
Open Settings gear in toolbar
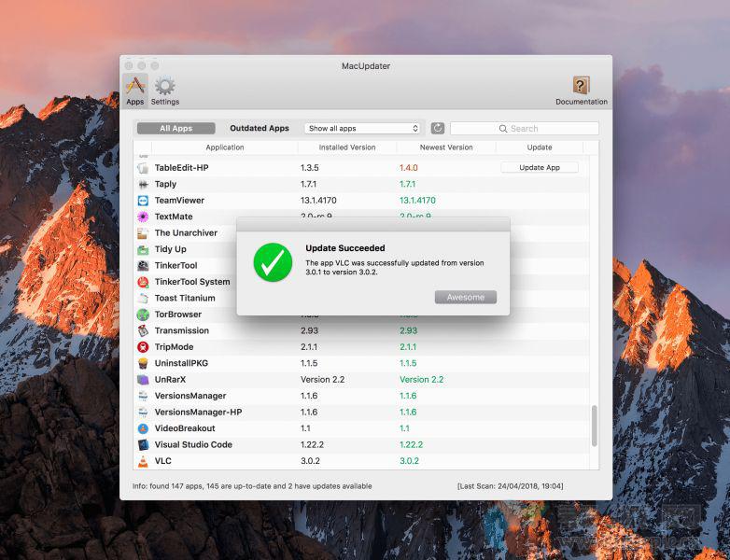coord(165,91)
